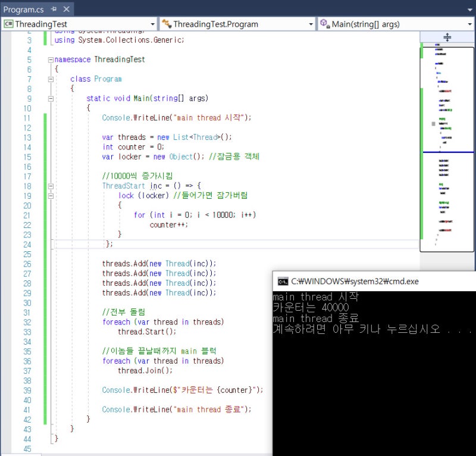Click the cmd.exe window icon
Image resolution: width=476 pixels, height=456 pixels.
coord(283,281)
